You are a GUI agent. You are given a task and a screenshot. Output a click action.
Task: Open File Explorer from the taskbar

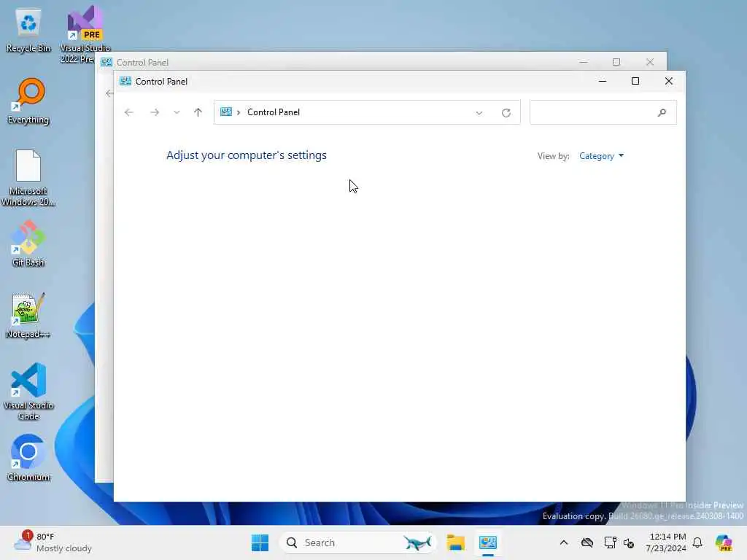coord(455,542)
